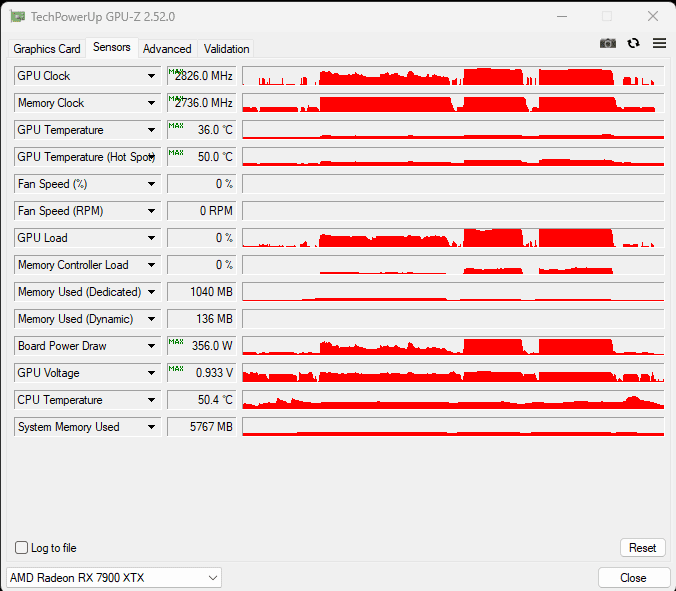
Task: Click the Memory Clock 2736.0 MHz value
Action: pyautogui.click(x=202, y=103)
